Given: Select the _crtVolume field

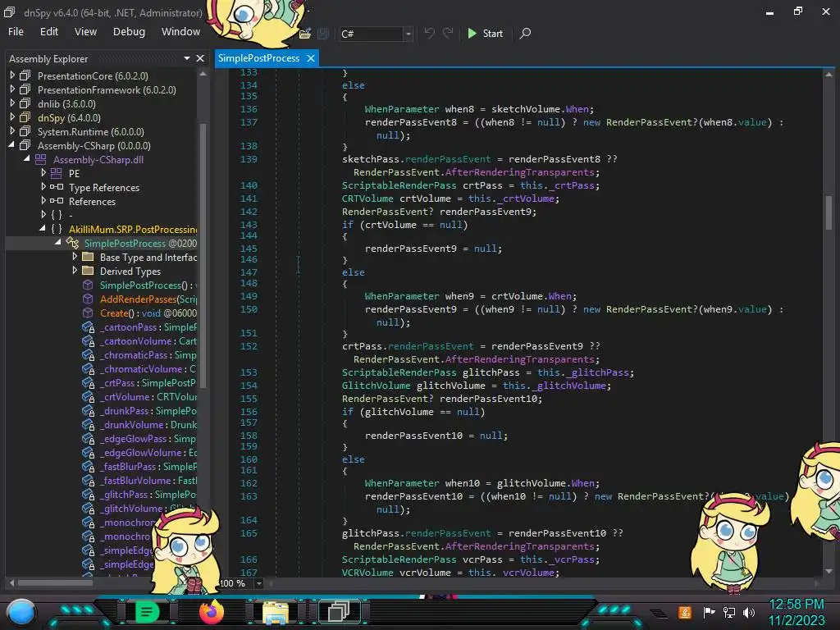Looking at the screenshot, I should [148, 396].
